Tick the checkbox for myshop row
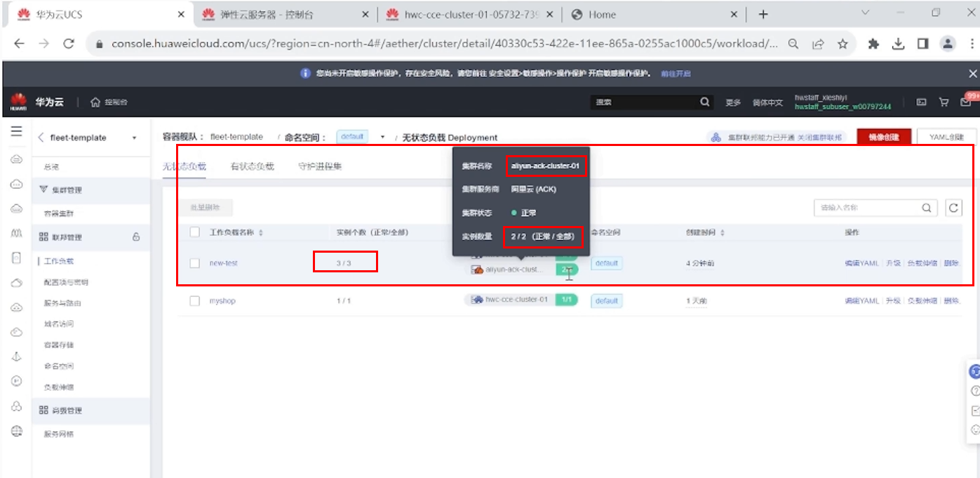 click(195, 300)
